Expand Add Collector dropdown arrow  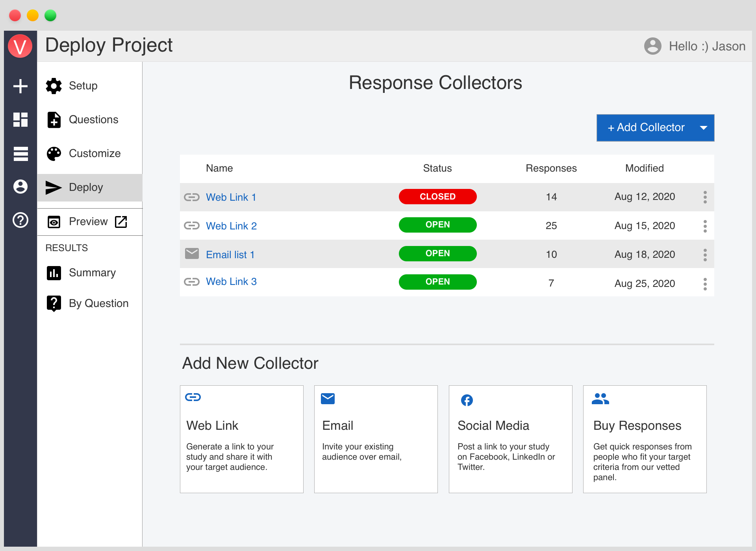pos(703,128)
